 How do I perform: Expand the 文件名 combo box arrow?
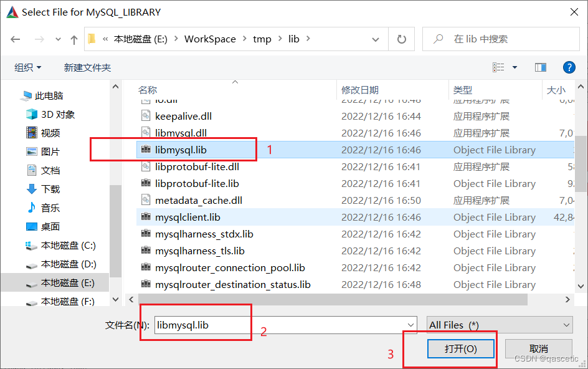coord(410,324)
